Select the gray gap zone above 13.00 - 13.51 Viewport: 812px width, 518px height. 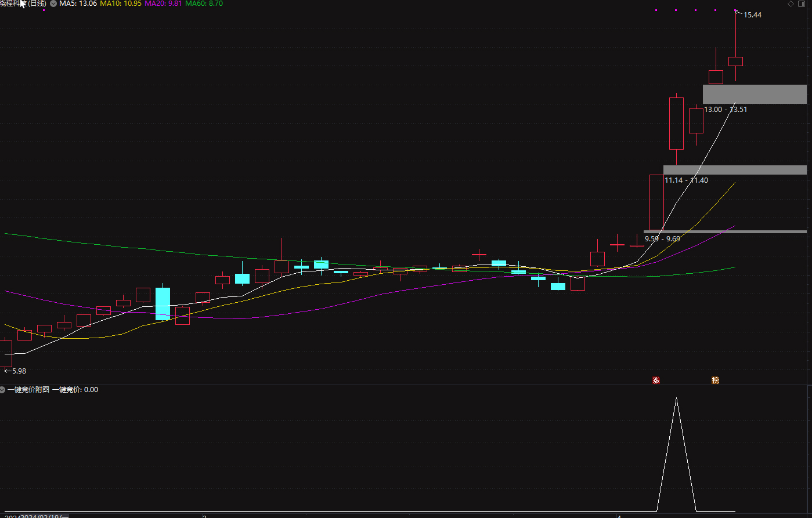tap(755, 94)
